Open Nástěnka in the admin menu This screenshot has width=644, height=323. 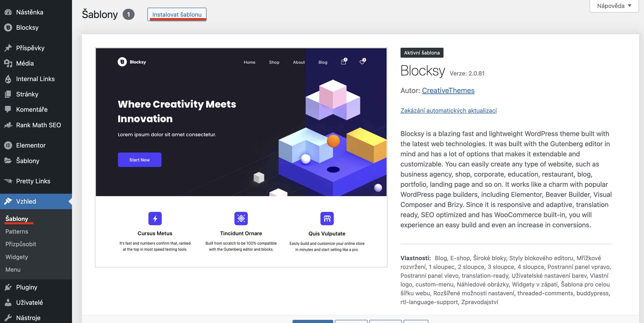tap(36, 12)
